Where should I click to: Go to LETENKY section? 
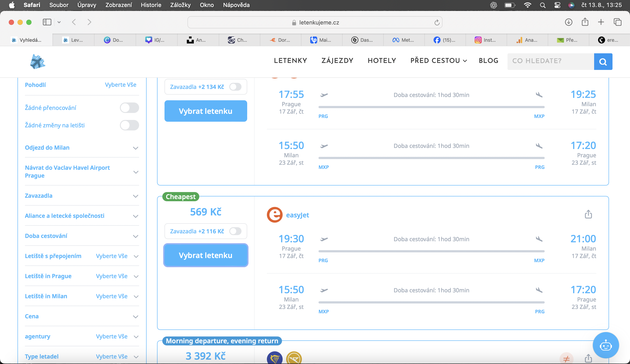[x=290, y=61]
